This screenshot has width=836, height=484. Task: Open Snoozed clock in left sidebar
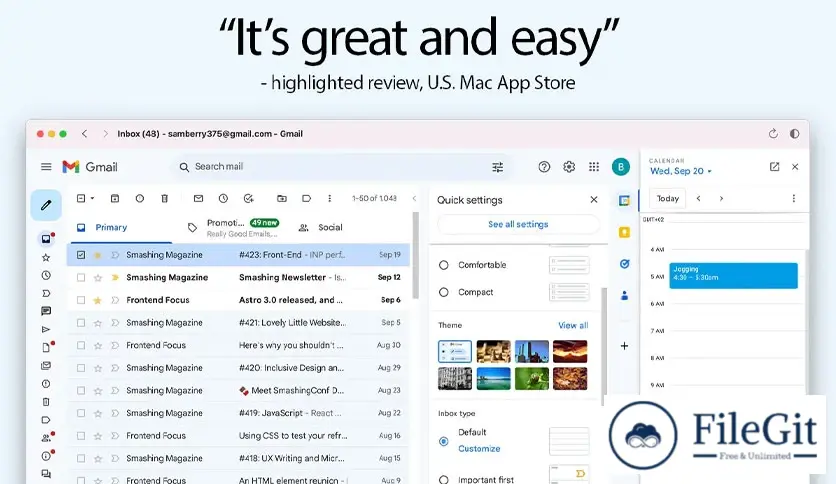[46, 276]
